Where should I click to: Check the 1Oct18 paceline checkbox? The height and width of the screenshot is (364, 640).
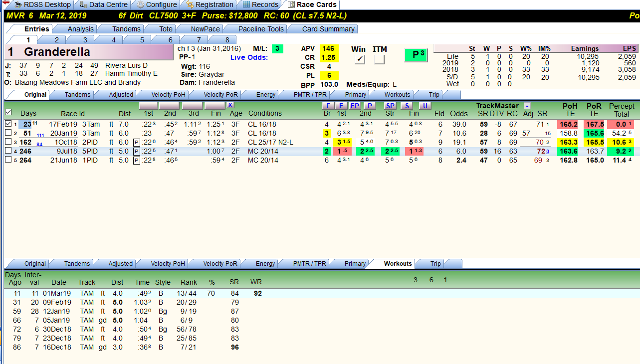[x=8, y=142]
